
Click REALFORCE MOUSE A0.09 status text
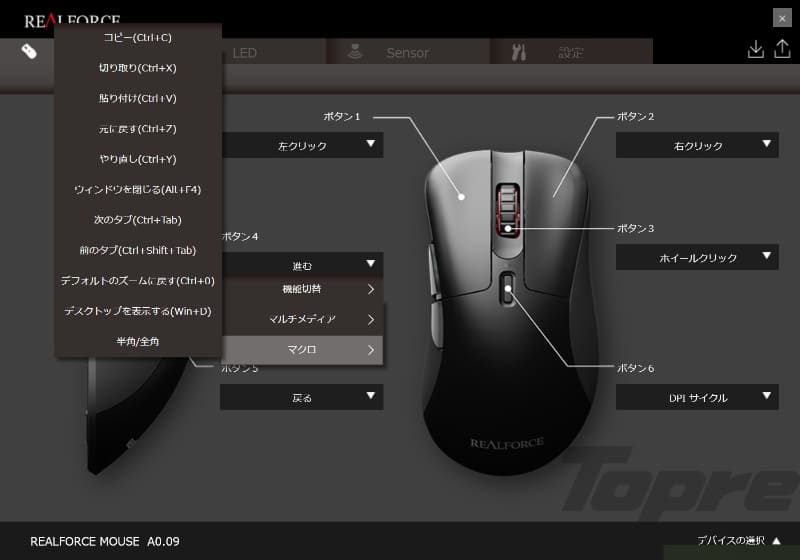click(x=105, y=541)
